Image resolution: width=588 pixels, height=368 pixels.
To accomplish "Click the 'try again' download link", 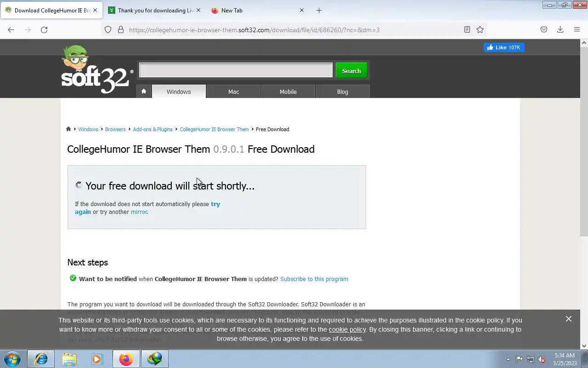I will point(215,204).
